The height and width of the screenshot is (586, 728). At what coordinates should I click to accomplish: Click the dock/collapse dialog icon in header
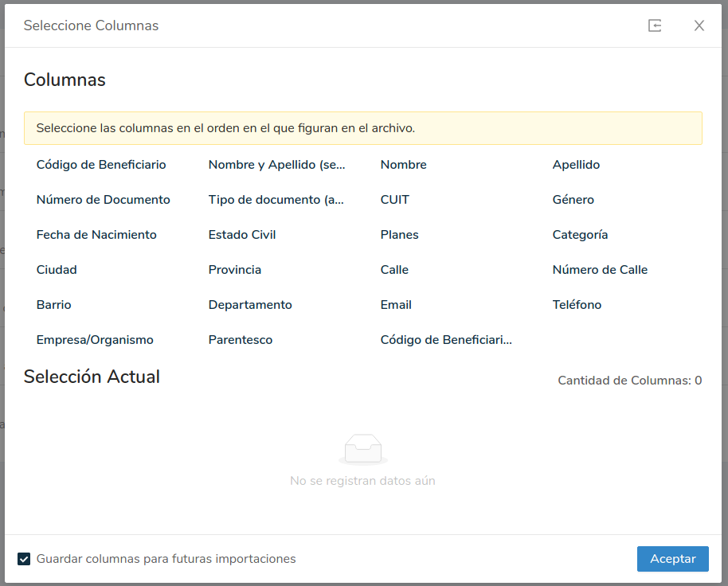coord(655,25)
